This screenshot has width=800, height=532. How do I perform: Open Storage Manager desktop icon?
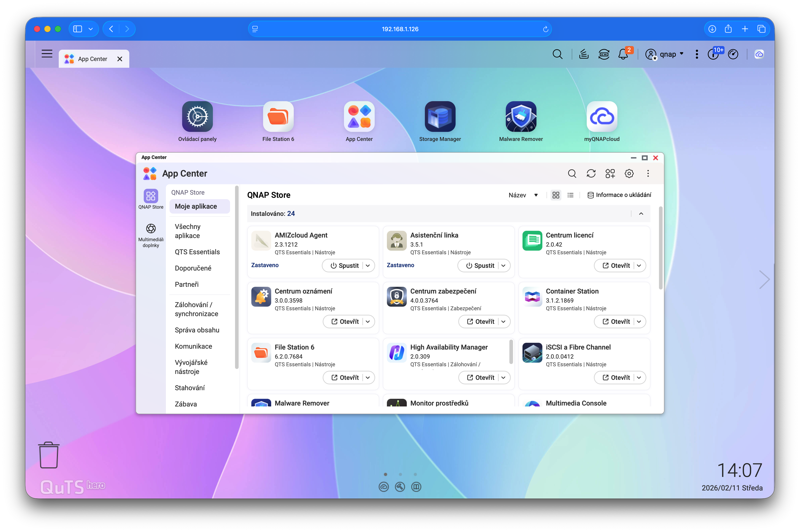tap(440, 117)
